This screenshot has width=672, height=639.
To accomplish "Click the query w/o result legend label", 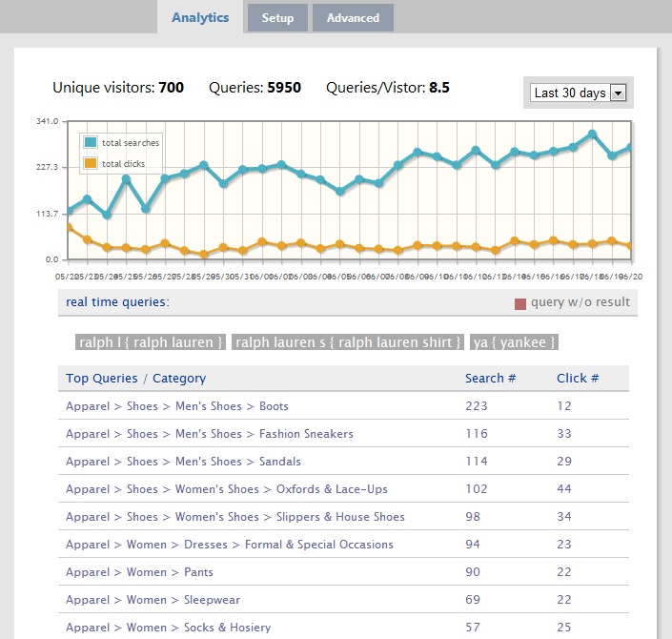I will click(x=580, y=302).
